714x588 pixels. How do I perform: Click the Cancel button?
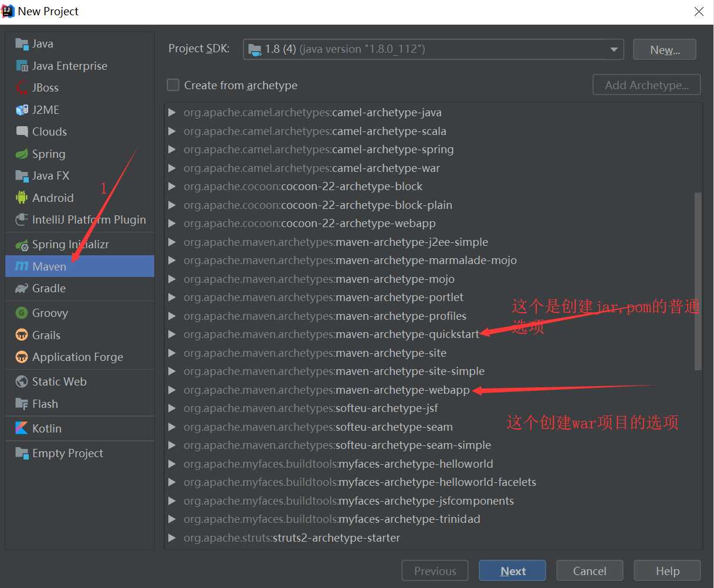(590, 571)
